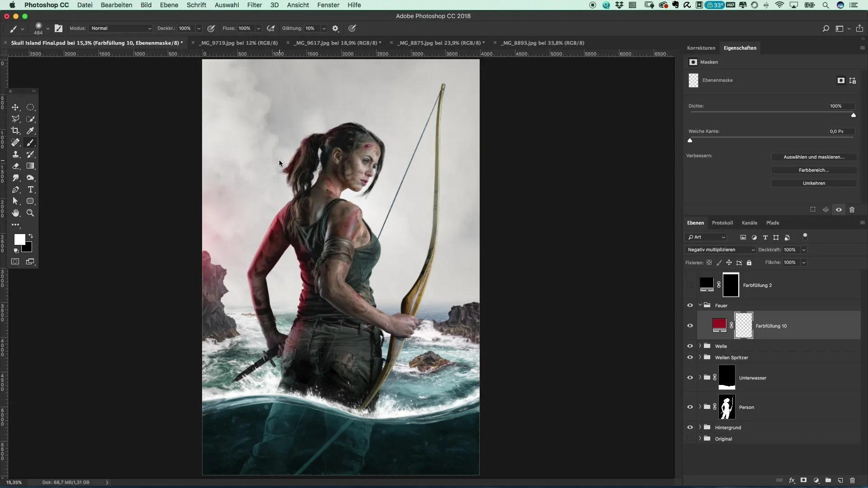Screen dimensions: 868x488
Task: Select the Eraser tool
Action: 15,166
